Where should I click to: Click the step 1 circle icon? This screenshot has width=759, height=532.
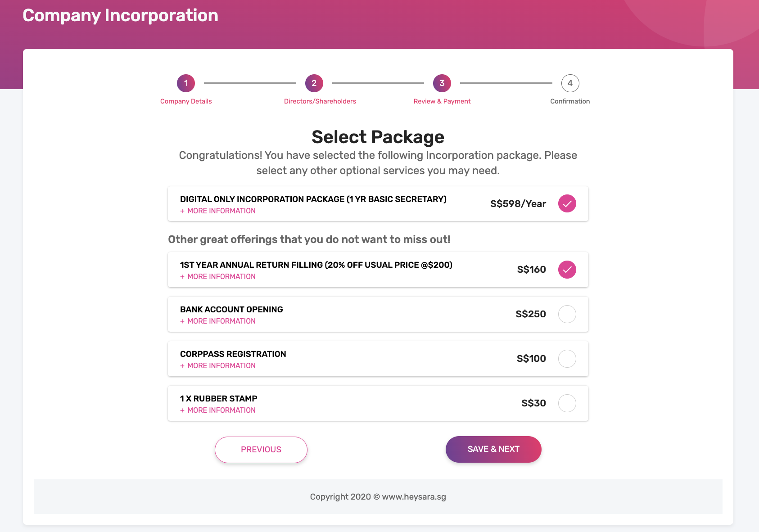click(186, 83)
